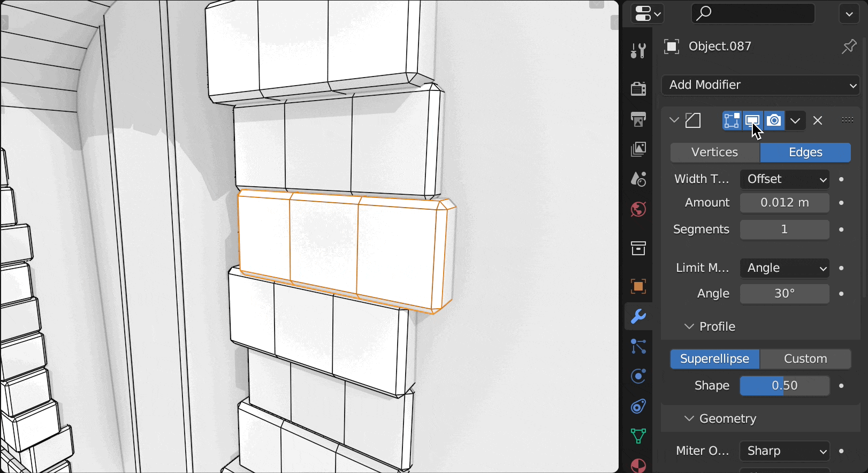
Task: Open the properties options dropdown
Action: tap(849, 14)
